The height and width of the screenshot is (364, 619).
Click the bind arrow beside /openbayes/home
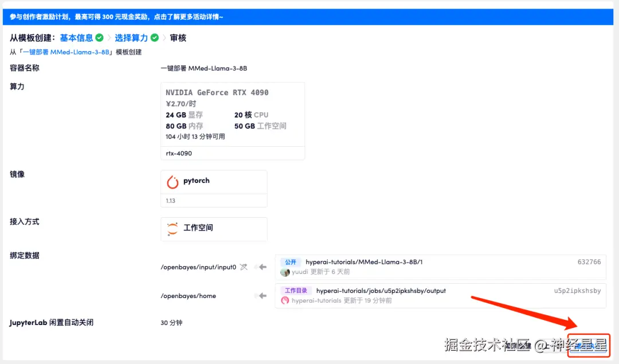tap(261, 296)
